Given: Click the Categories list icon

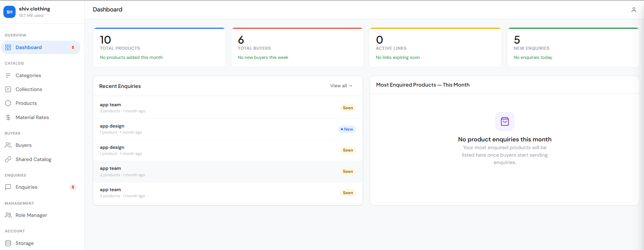Looking at the screenshot, I should point(8,75).
